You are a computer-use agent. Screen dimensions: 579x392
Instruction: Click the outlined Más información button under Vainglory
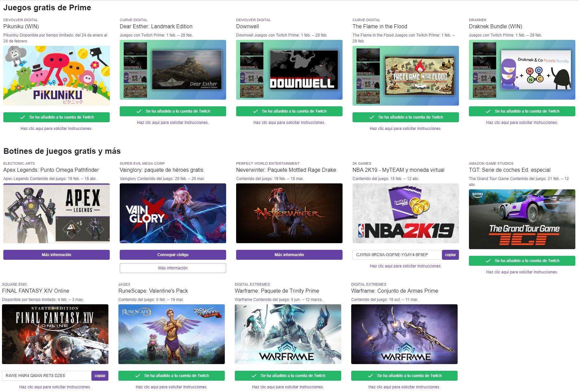(173, 268)
